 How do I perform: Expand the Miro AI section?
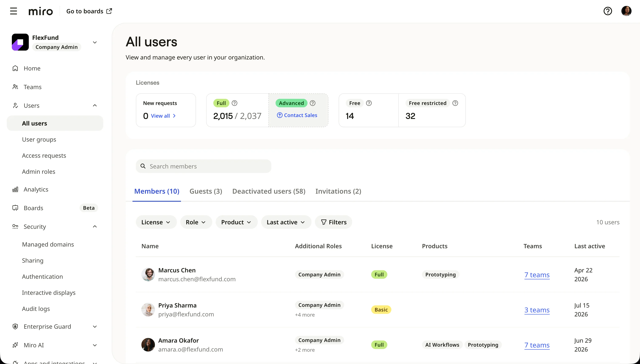click(x=95, y=345)
